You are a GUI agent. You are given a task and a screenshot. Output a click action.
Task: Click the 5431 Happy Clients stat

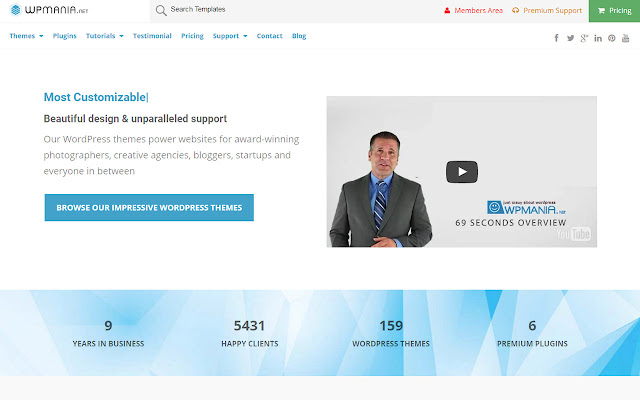pos(249,333)
